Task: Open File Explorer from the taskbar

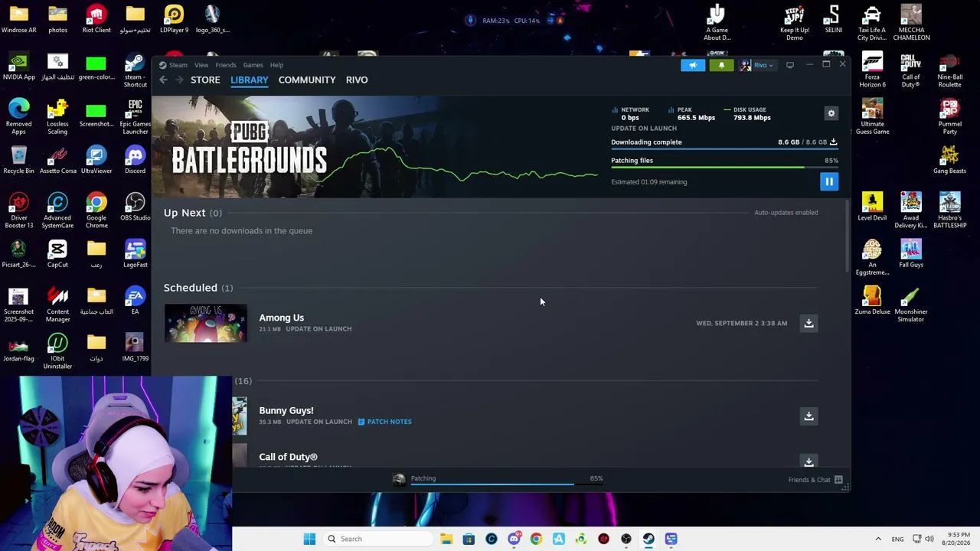Action: [x=446, y=539]
